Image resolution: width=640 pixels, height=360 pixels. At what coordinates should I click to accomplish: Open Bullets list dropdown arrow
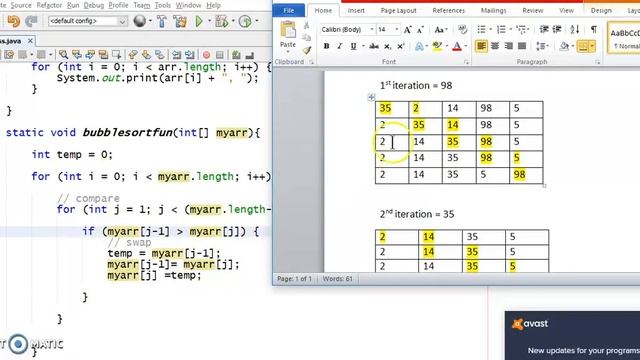click(490, 29)
